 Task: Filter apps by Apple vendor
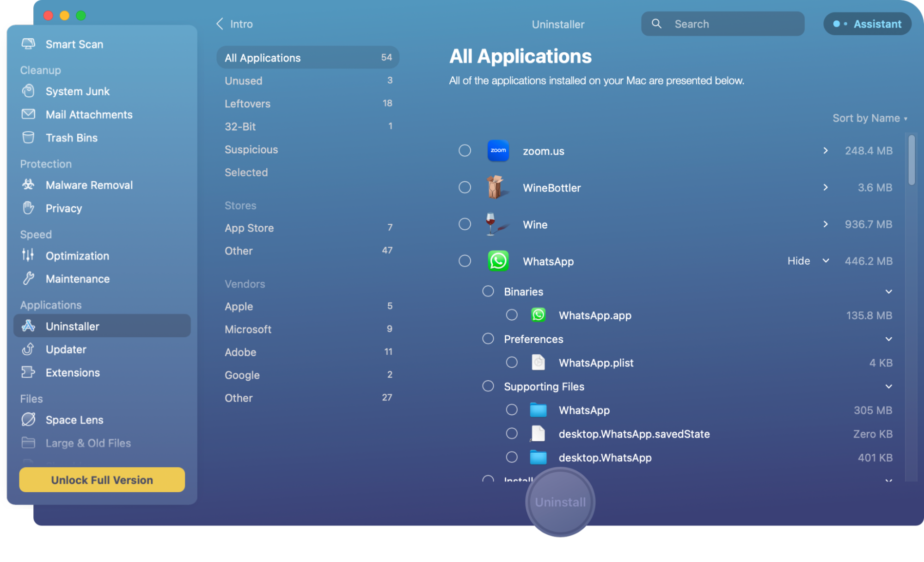pyautogui.click(x=239, y=306)
